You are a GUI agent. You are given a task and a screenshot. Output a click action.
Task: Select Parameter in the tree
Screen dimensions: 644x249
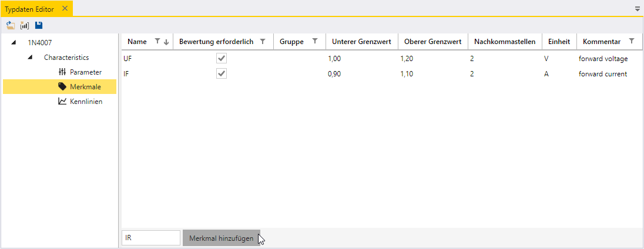pos(85,72)
